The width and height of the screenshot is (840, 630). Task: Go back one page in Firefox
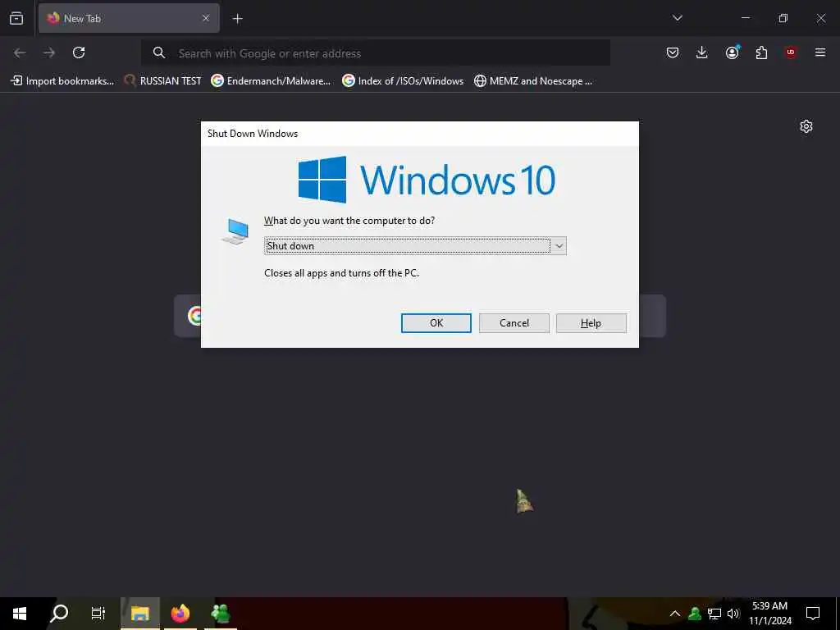pos(20,52)
